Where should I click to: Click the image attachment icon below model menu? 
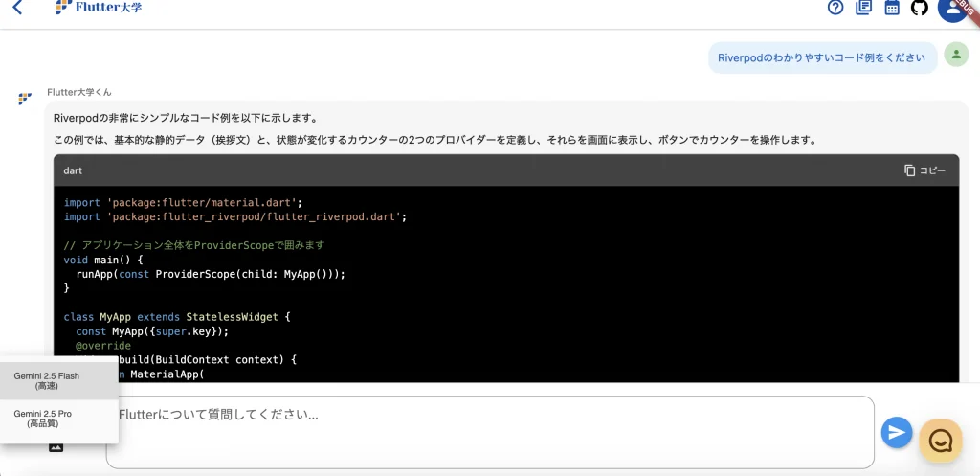click(56, 447)
